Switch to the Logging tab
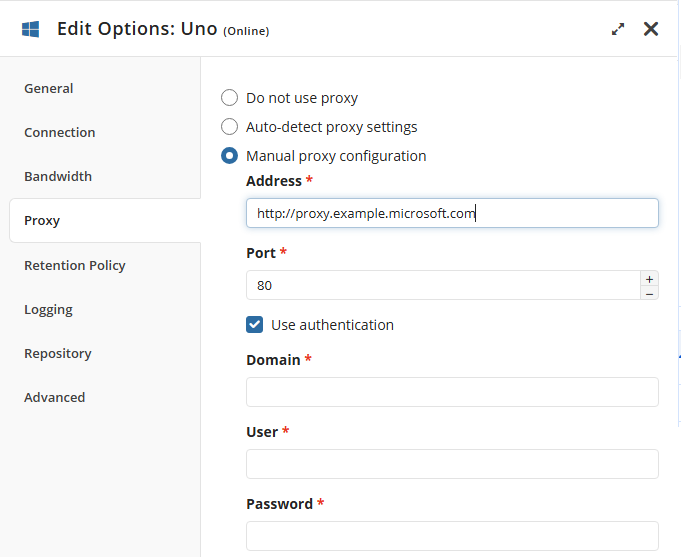This screenshot has width=681, height=557. point(48,309)
